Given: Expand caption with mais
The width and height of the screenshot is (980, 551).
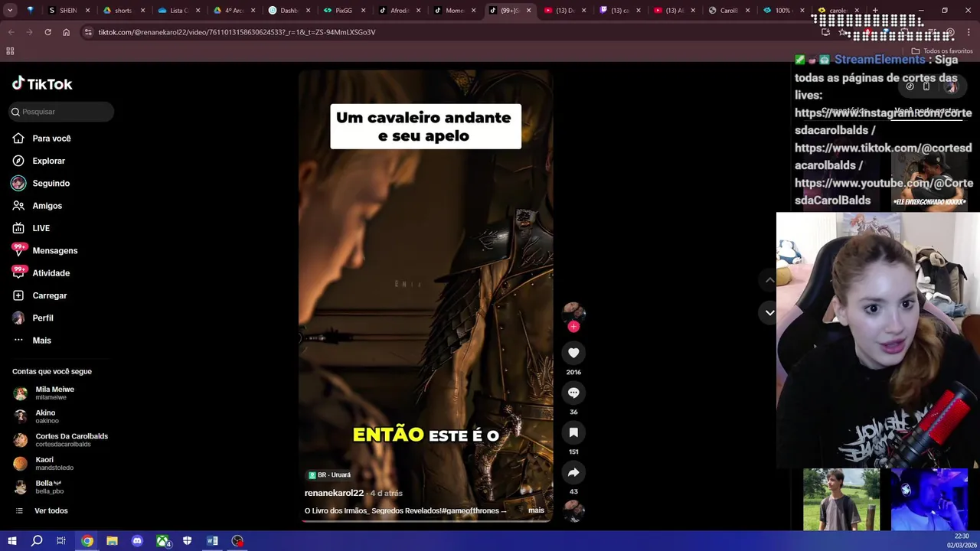Looking at the screenshot, I should click(536, 510).
